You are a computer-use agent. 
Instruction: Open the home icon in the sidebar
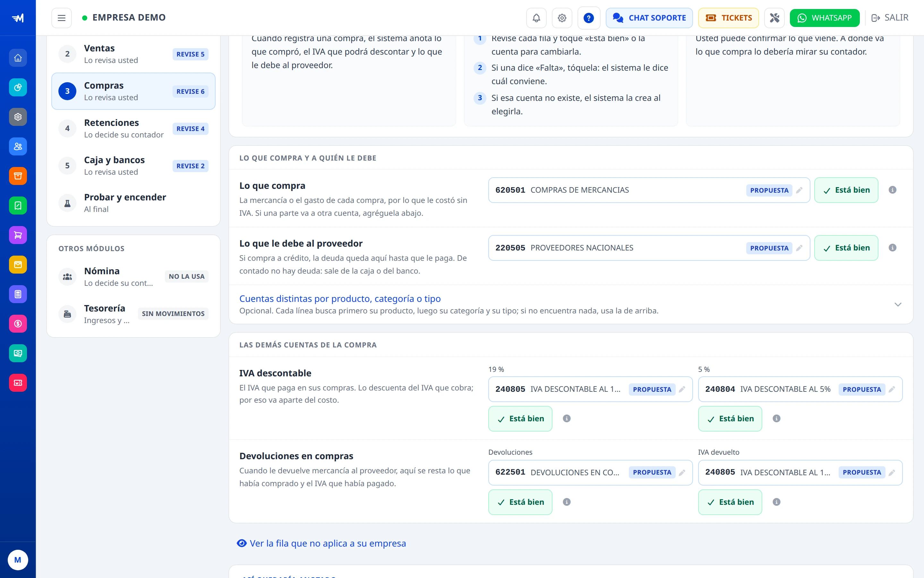[18, 58]
